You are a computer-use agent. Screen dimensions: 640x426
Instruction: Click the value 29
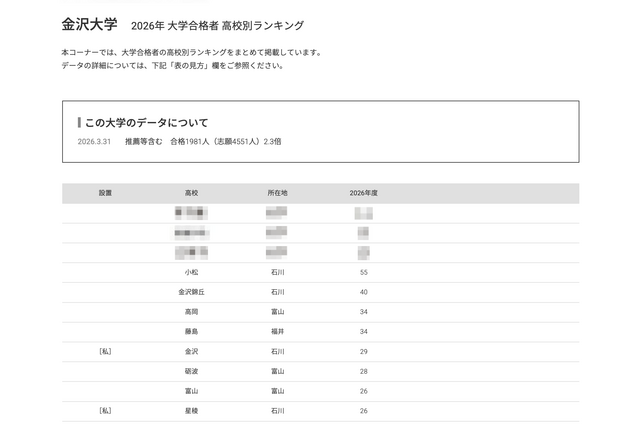pyautogui.click(x=364, y=351)
